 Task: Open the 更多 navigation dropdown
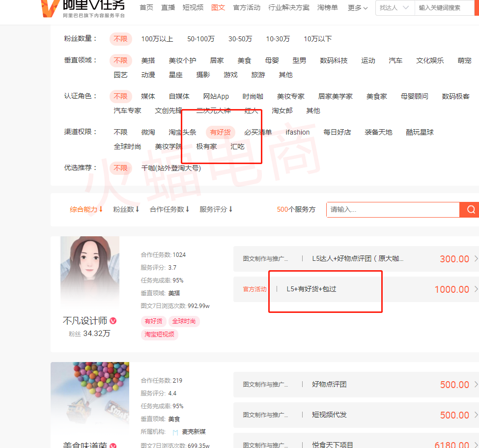pos(358,8)
